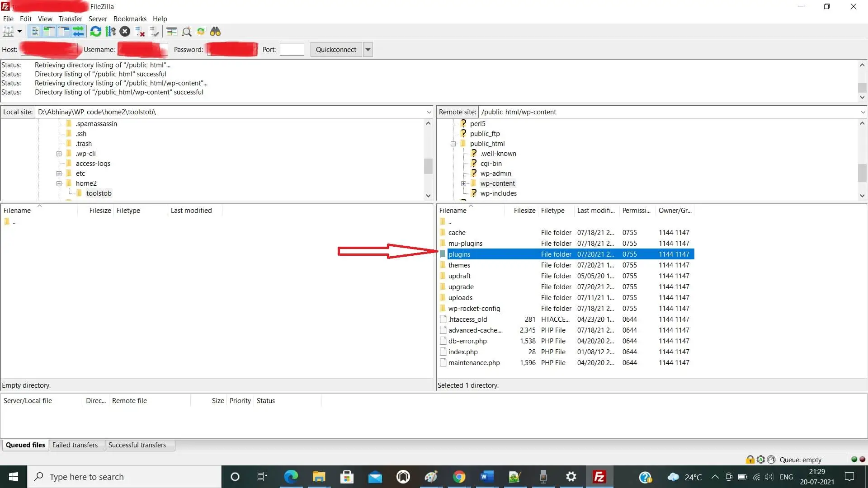This screenshot has width=868, height=488.
Task: Select the mu-plugins remote folder
Action: point(465,244)
